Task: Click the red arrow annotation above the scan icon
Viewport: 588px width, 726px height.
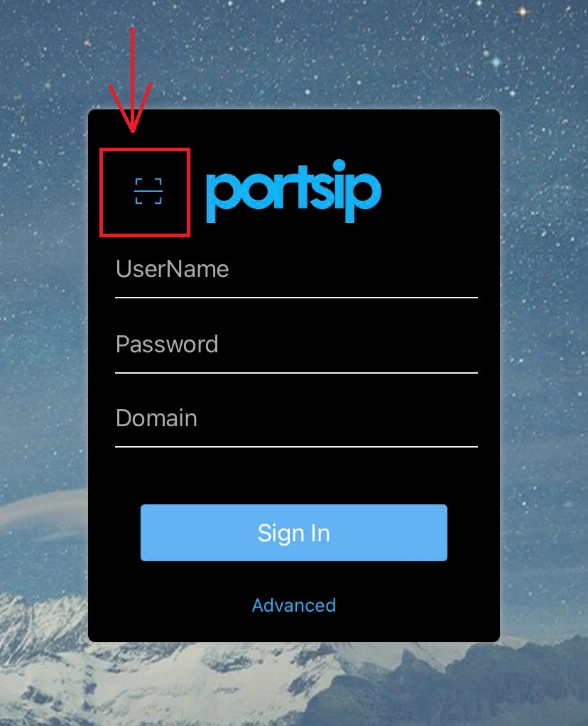Action: (x=131, y=80)
